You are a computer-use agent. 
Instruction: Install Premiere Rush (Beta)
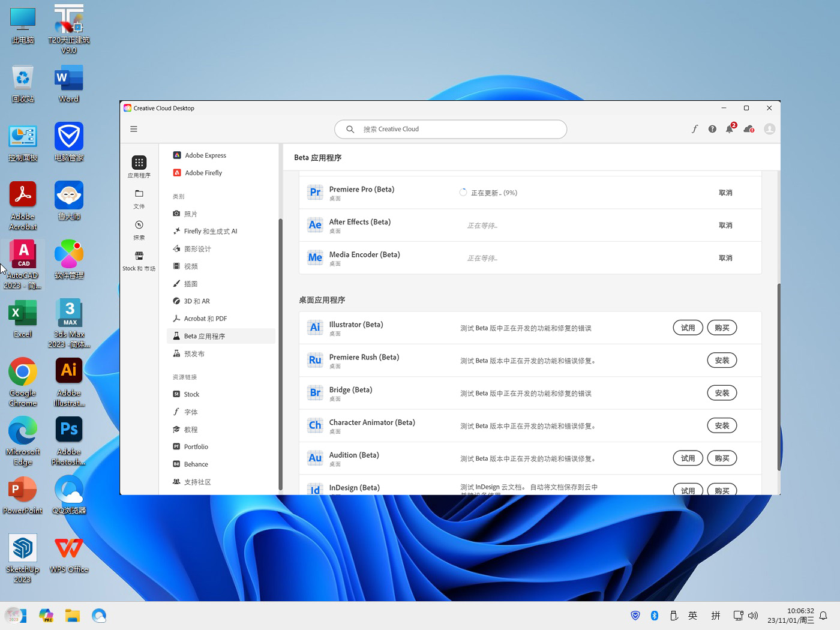coord(722,361)
